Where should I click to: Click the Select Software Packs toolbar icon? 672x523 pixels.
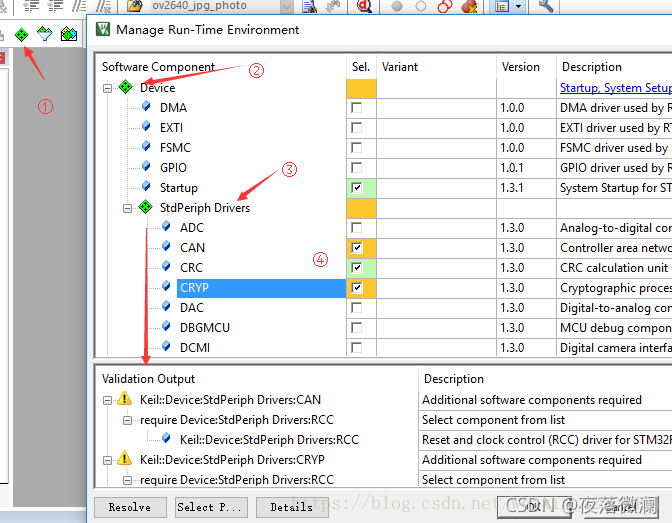(x=45, y=33)
